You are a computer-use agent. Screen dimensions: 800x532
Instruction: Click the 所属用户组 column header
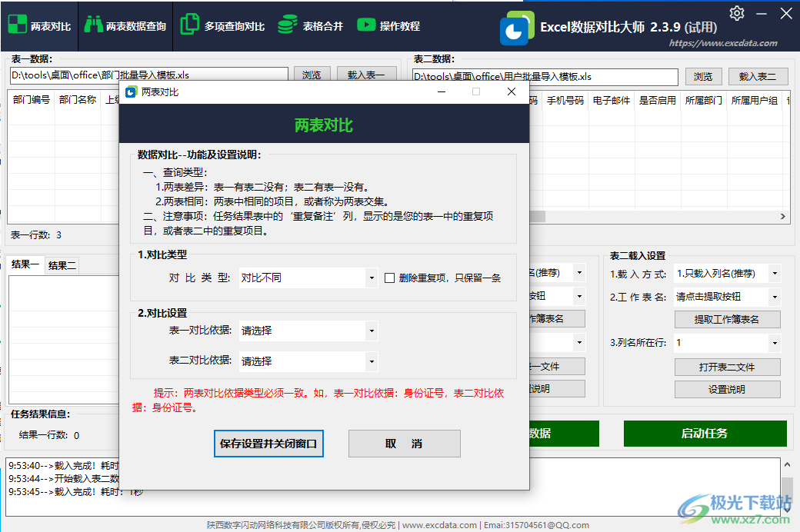[x=755, y=101]
